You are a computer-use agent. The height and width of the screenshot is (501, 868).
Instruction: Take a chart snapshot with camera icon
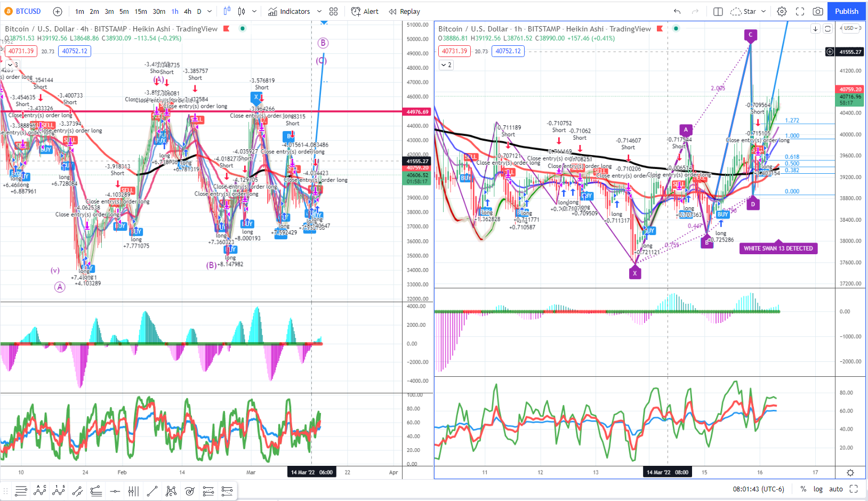point(818,11)
